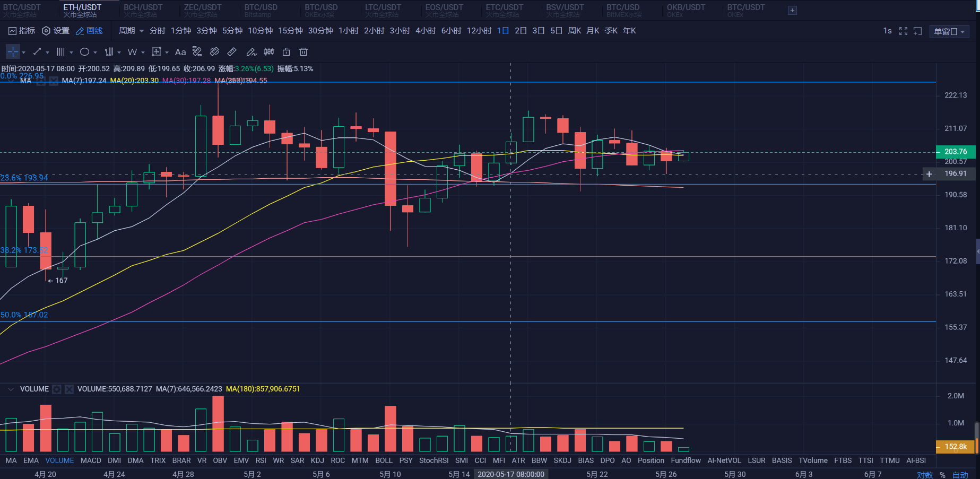The height and width of the screenshot is (479, 980).
Task: Open the 周期 period dropdown
Action: point(131,31)
